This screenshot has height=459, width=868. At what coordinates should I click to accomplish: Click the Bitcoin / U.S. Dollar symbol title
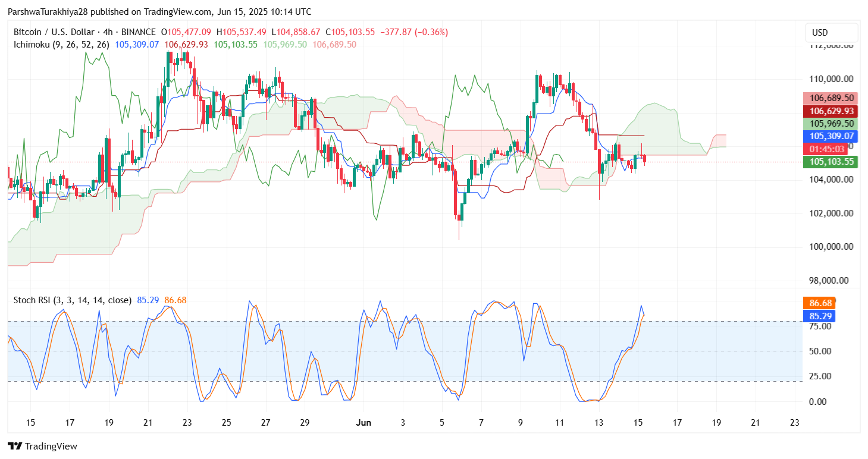[53, 32]
